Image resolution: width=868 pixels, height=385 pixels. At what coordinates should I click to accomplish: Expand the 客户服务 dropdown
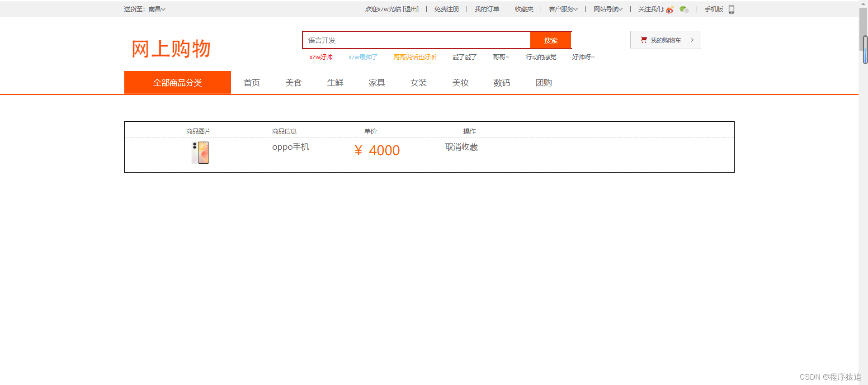click(563, 9)
